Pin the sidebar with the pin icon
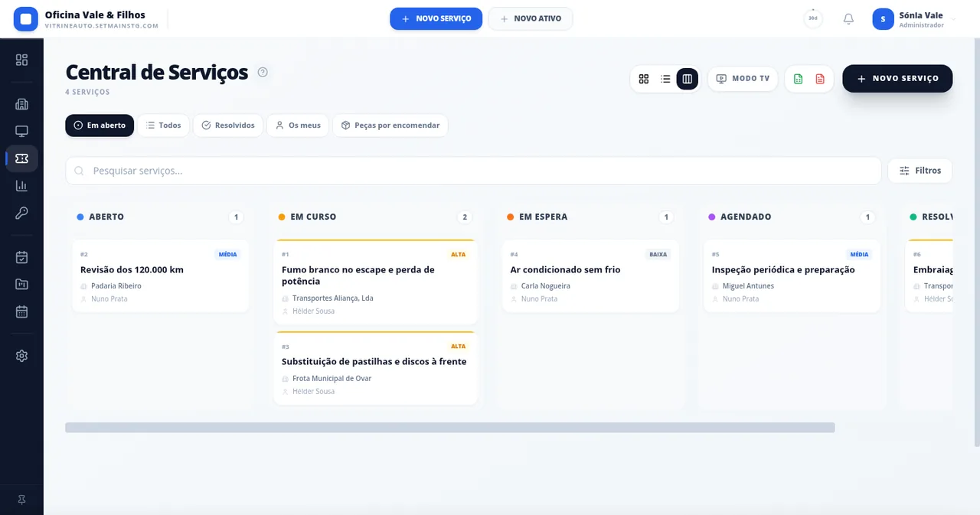Screen dimensions: 980x515 pos(21,500)
